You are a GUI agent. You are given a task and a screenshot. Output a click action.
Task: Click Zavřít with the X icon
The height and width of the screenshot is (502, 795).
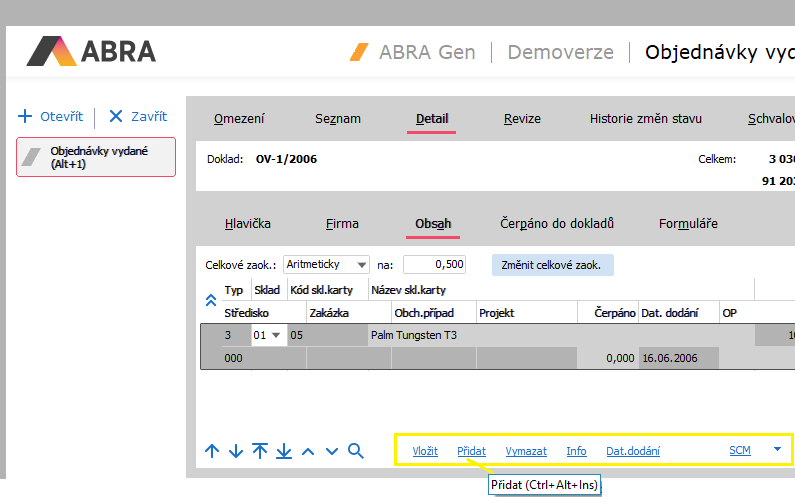[x=137, y=117]
